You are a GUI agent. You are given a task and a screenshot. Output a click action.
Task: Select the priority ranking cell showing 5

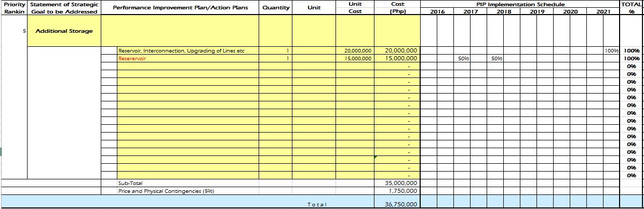[14, 31]
